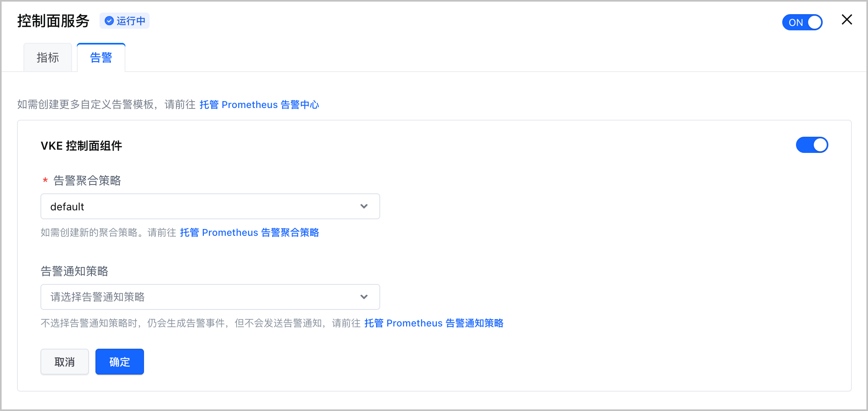The width and height of the screenshot is (868, 411).
Task: Confirm with the 确定 button
Action: click(x=120, y=362)
